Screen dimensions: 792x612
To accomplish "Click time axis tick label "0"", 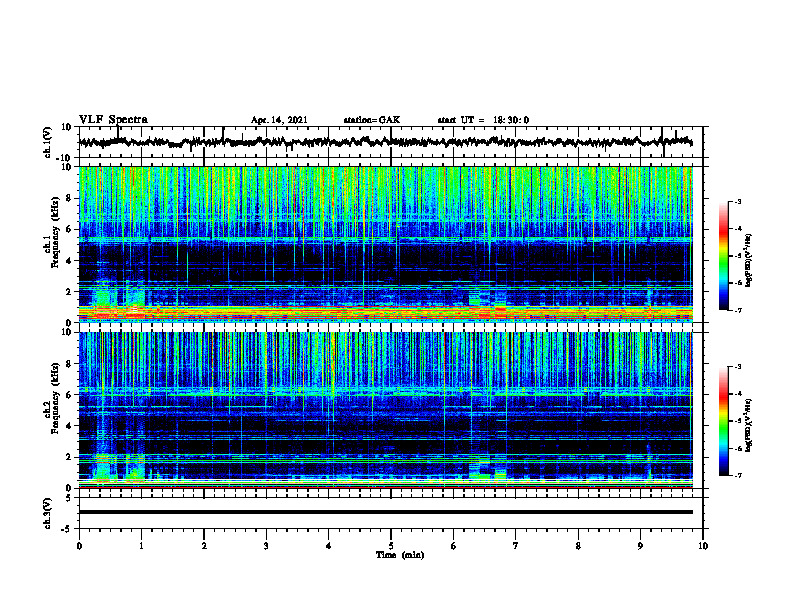I will point(79,546).
